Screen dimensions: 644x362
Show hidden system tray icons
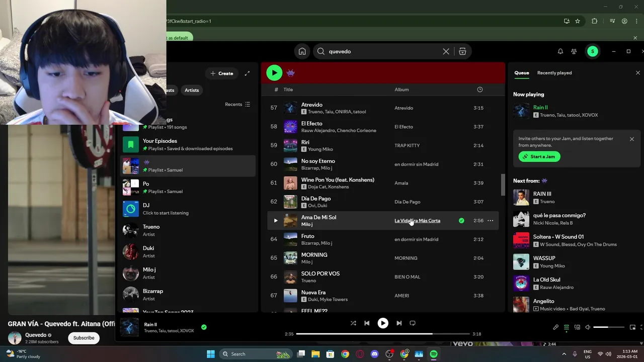click(563, 354)
